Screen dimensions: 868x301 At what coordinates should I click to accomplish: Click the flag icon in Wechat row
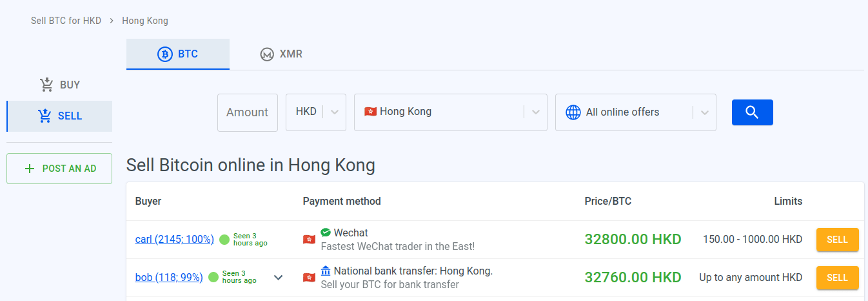310,240
